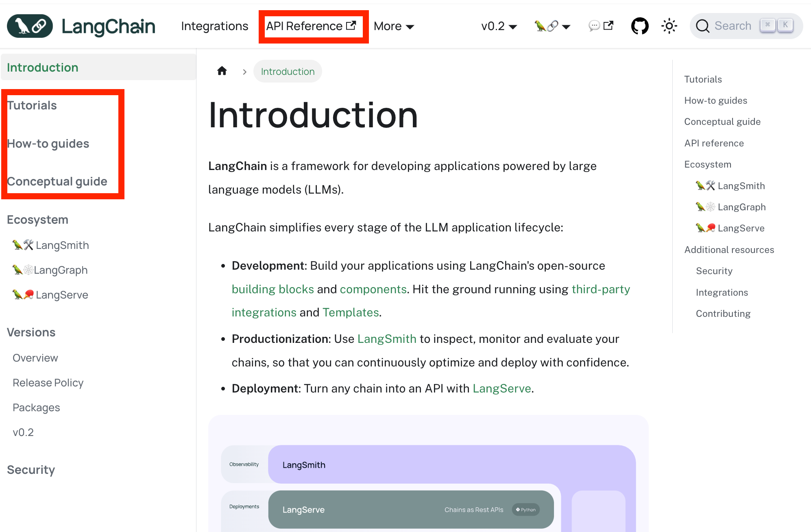Click the home breadcrumb icon
This screenshot has height=532, width=811.
coord(222,71)
